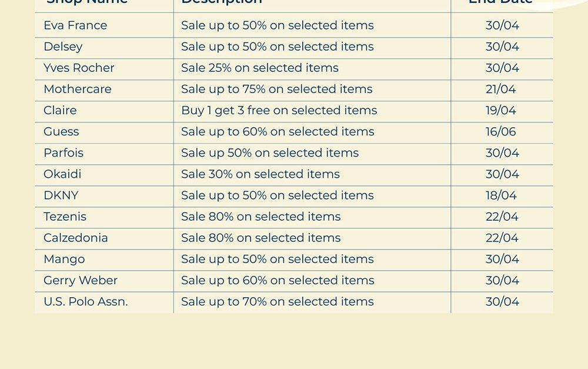Click the Gerry Weber shop name

[81, 280]
